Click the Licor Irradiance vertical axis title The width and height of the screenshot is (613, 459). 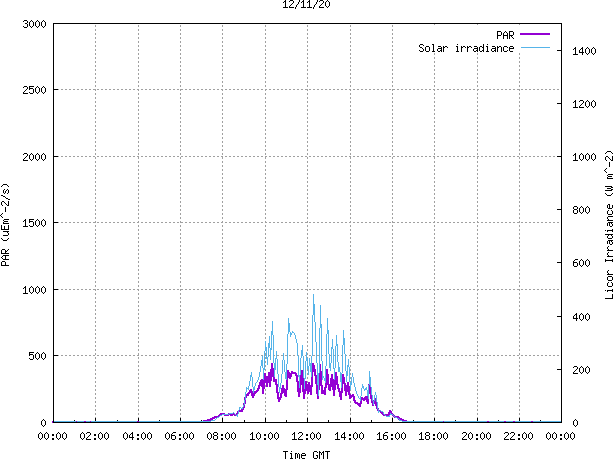[x=609, y=225]
